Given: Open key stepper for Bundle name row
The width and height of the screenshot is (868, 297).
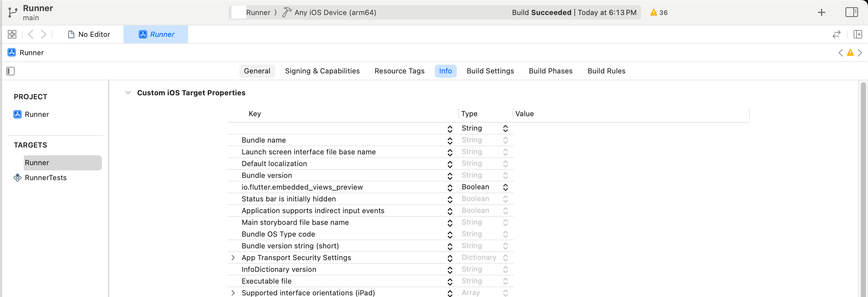Looking at the screenshot, I should point(450,140).
